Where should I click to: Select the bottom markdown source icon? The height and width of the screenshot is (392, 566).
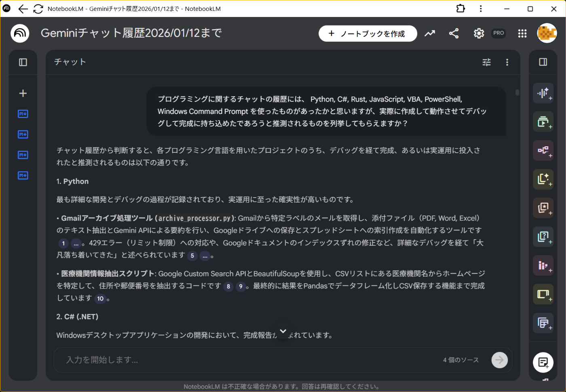coord(23,175)
